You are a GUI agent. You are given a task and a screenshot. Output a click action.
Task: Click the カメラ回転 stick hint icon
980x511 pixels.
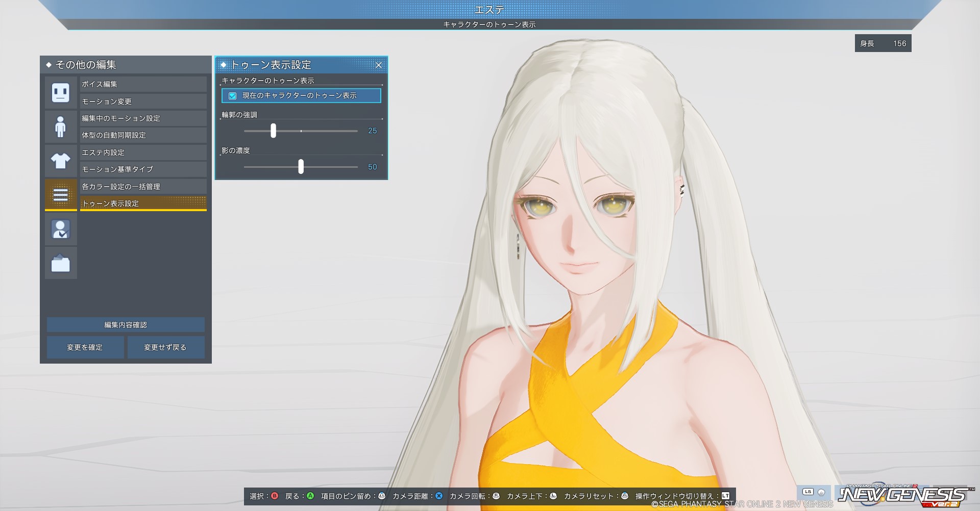click(x=496, y=496)
